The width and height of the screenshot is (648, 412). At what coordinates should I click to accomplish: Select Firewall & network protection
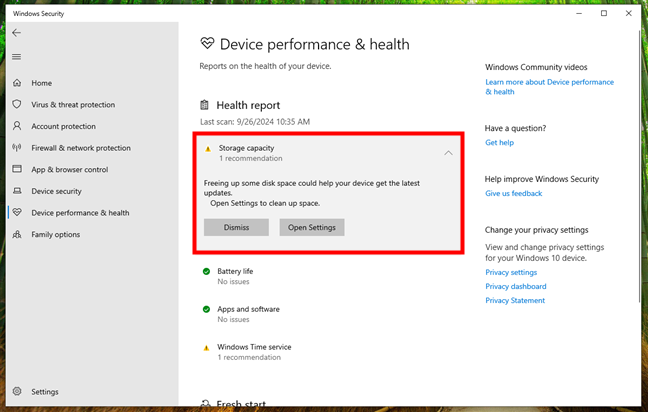(x=81, y=148)
